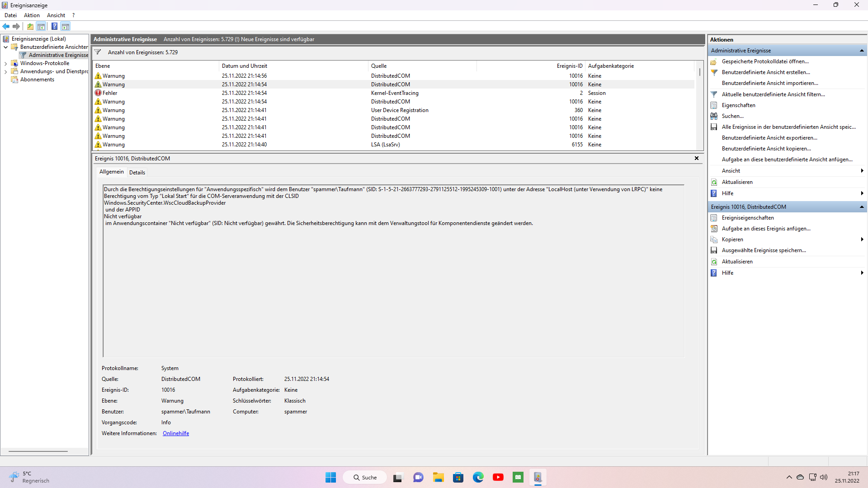Expand the Windows-Protokolle tree node

(5, 64)
